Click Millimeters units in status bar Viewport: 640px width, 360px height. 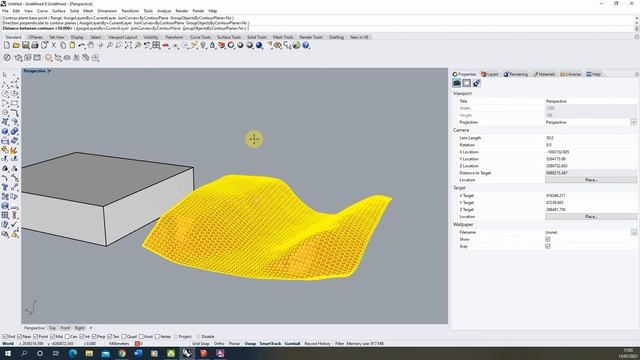pos(119,344)
